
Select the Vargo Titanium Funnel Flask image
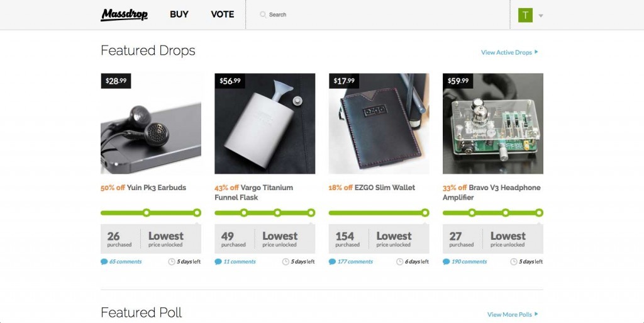point(265,123)
